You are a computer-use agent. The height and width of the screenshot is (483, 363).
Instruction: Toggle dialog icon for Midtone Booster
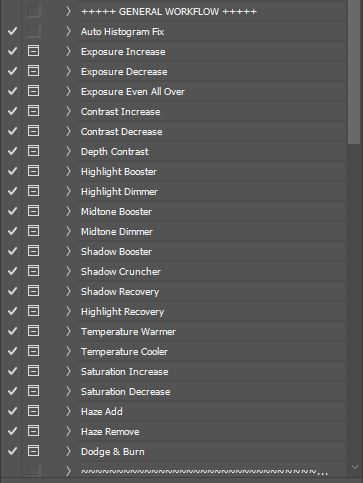point(33,211)
